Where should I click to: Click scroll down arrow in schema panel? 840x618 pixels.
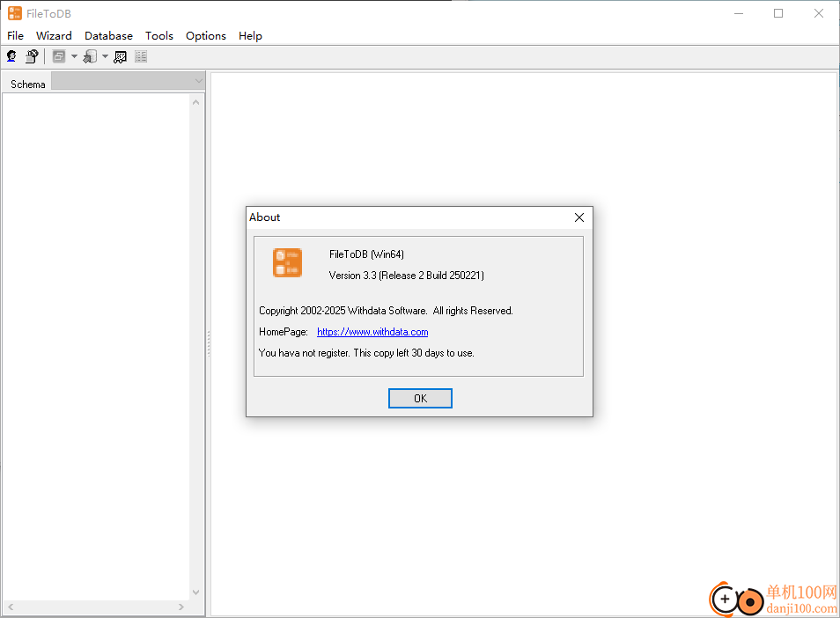tap(196, 592)
